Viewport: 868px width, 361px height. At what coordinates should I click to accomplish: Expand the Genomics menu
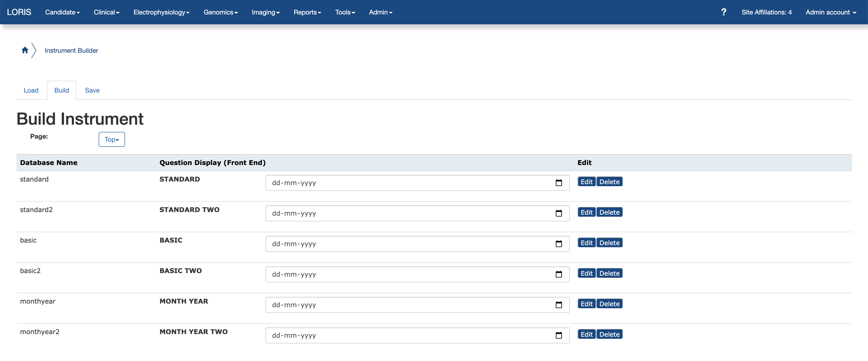click(x=221, y=12)
